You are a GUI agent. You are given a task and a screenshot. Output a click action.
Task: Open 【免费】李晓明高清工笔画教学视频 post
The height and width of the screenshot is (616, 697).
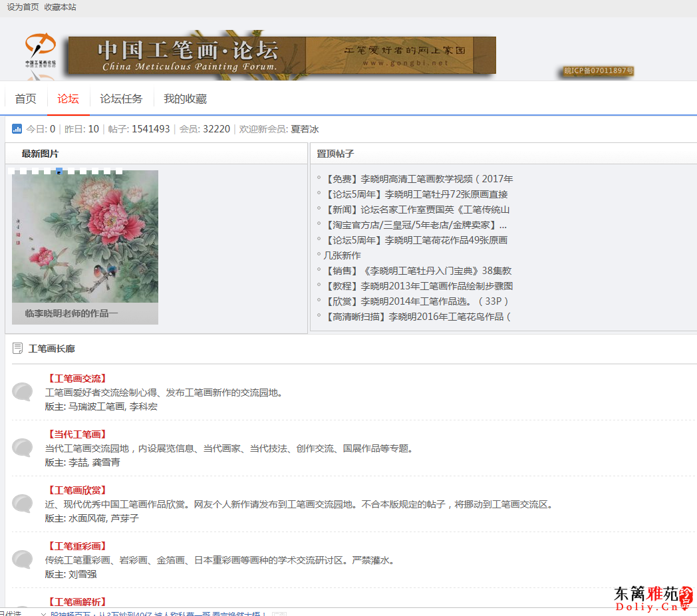(x=418, y=179)
